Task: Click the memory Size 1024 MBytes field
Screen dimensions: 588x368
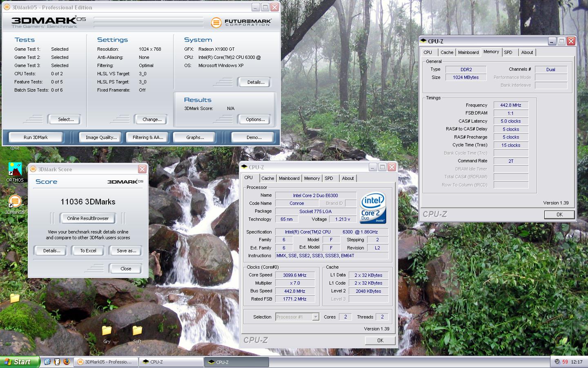Action: click(465, 77)
